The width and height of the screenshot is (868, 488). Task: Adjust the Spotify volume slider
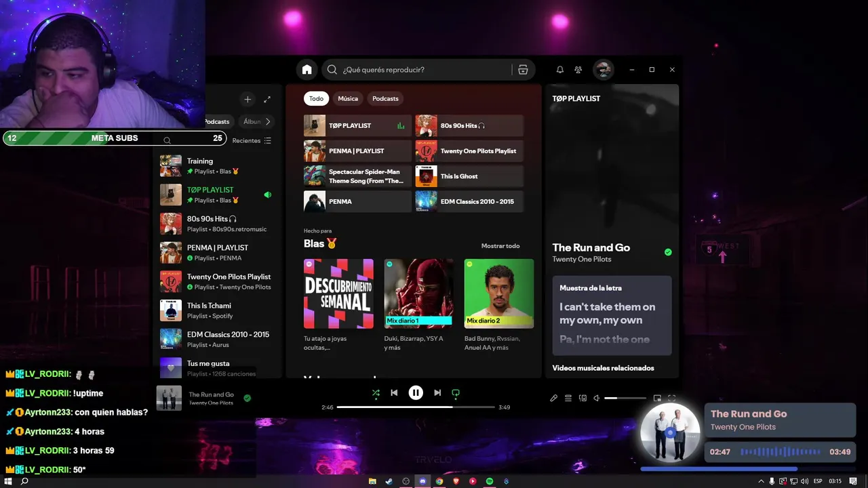pyautogui.click(x=625, y=398)
